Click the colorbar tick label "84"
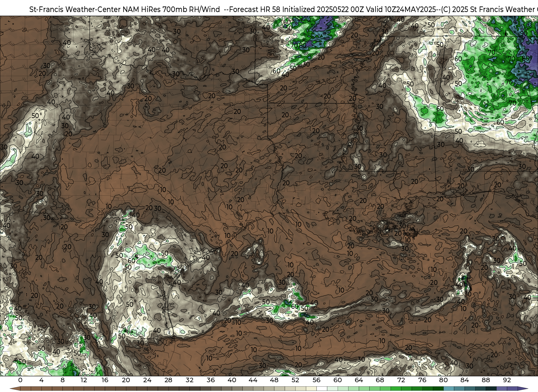 (465, 380)
